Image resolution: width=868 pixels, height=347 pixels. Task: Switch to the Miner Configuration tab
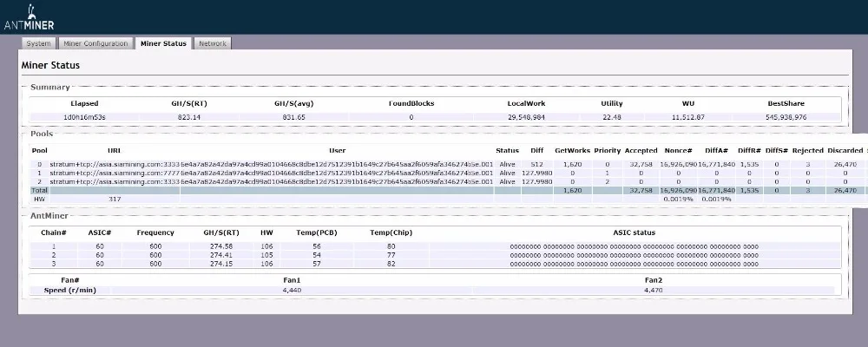95,43
